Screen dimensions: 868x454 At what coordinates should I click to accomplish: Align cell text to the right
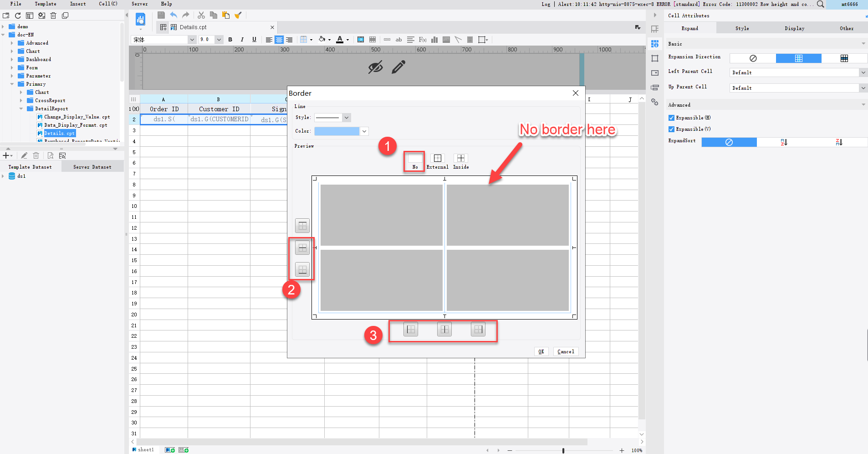click(289, 40)
